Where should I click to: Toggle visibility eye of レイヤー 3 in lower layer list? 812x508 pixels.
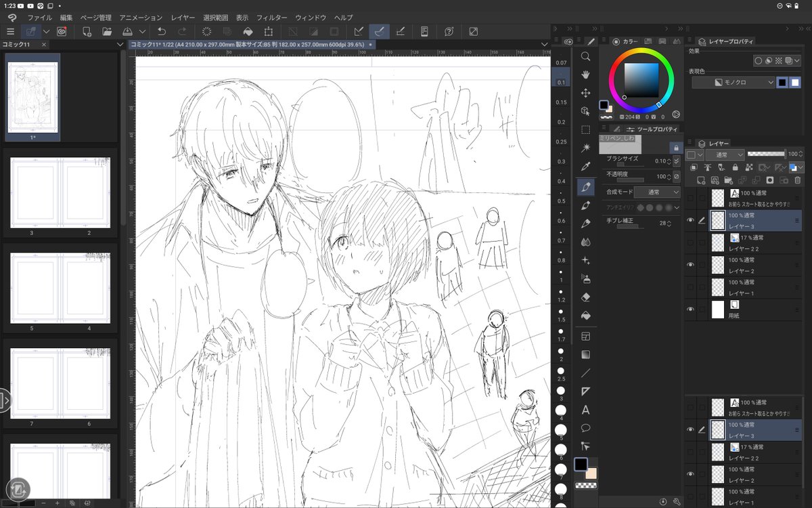[690, 429]
